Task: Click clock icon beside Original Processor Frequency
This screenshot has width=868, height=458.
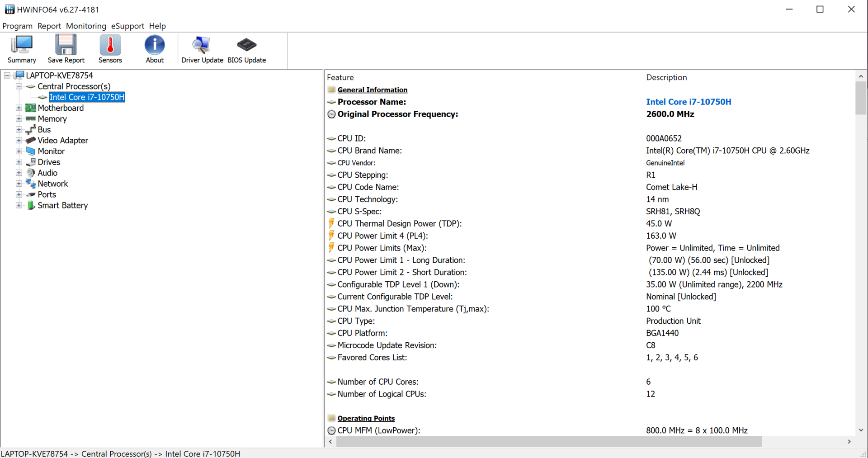Action: point(331,114)
